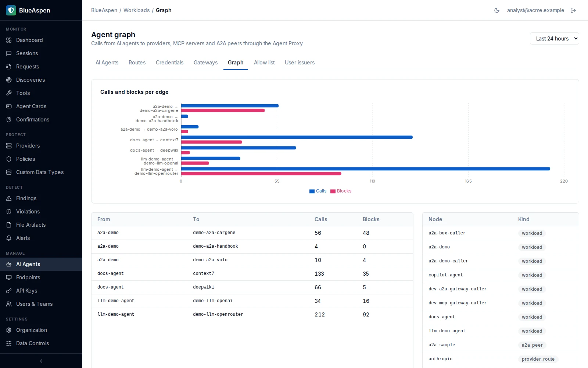Select AI Agents in Manage sidebar
Viewport: 588px width, 368px height.
41,264
